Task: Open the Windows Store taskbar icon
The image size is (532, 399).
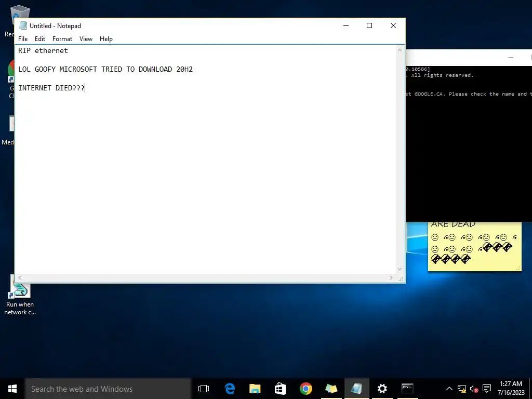Action: tap(280, 389)
